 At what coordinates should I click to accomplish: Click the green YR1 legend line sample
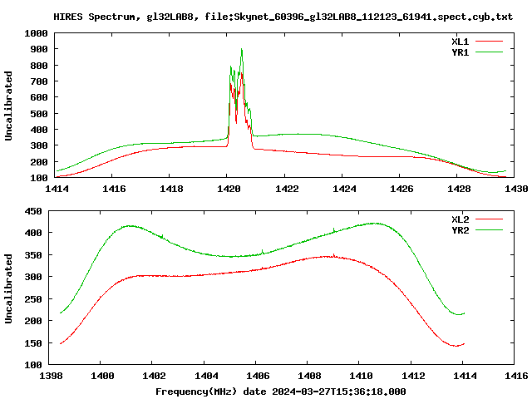point(489,52)
